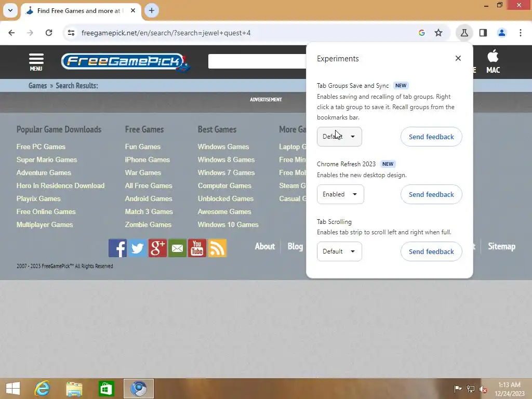Open Windows Start button

(x=13, y=389)
